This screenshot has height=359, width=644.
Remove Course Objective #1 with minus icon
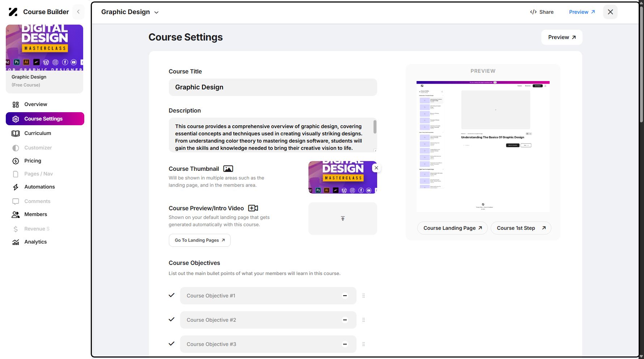click(345, 296)
